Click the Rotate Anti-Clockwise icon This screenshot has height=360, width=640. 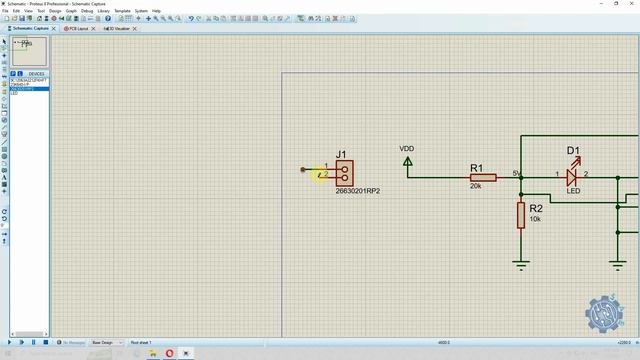click(4, 219)
